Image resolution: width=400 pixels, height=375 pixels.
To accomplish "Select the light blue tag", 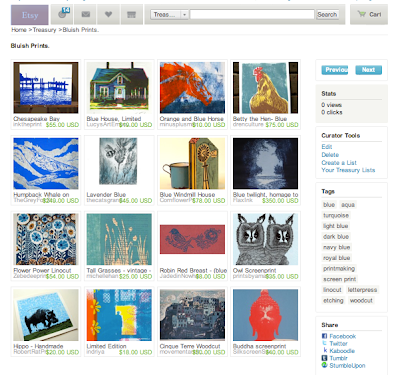I will 336,226.
